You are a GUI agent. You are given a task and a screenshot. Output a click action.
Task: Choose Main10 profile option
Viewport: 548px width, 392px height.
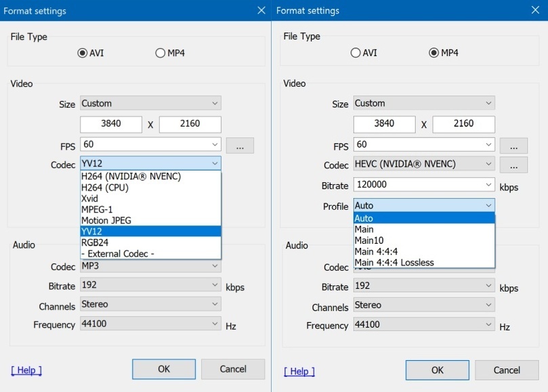[x=369, y=240]
